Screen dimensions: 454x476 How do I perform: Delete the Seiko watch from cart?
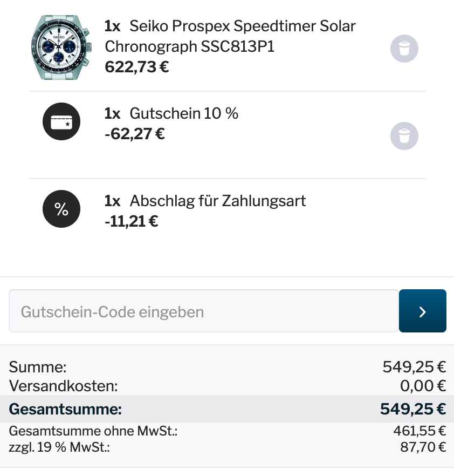404,49
